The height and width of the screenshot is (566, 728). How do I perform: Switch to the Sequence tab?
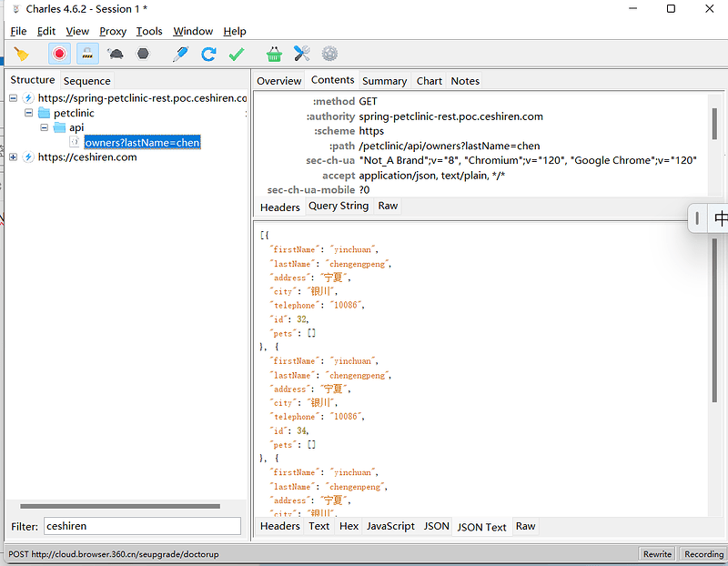coord(86,81)
